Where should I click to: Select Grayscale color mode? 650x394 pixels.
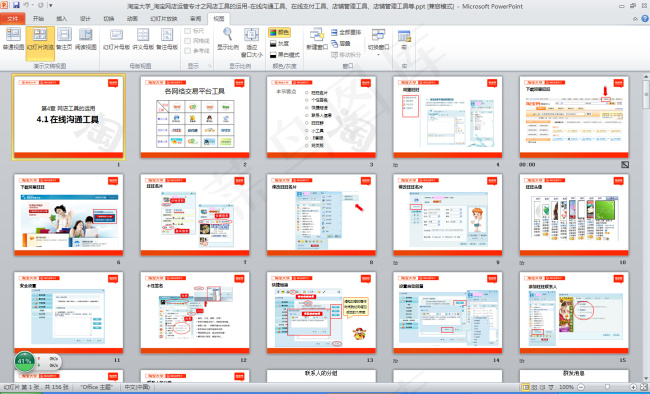tap(279, 44)
